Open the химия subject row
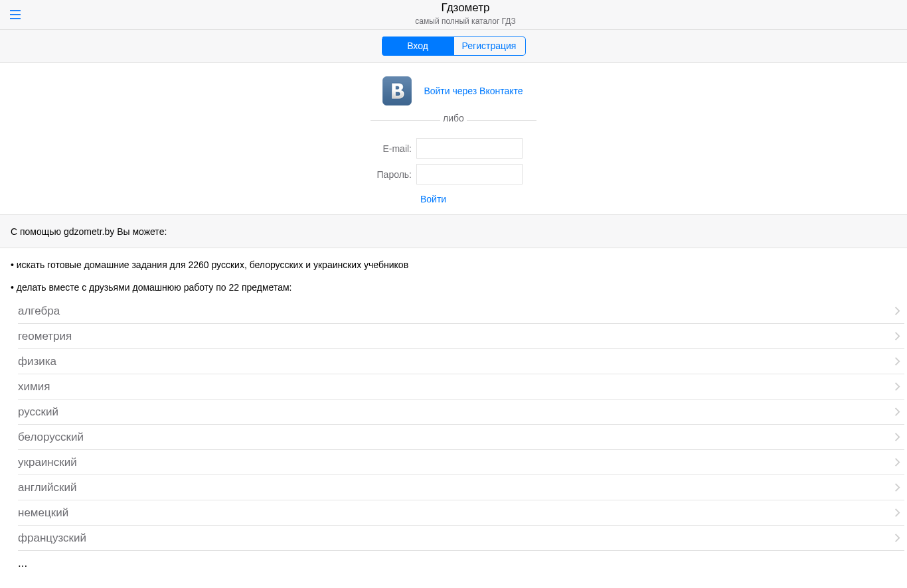Screen dimensions: 907x588 (461, 387)
